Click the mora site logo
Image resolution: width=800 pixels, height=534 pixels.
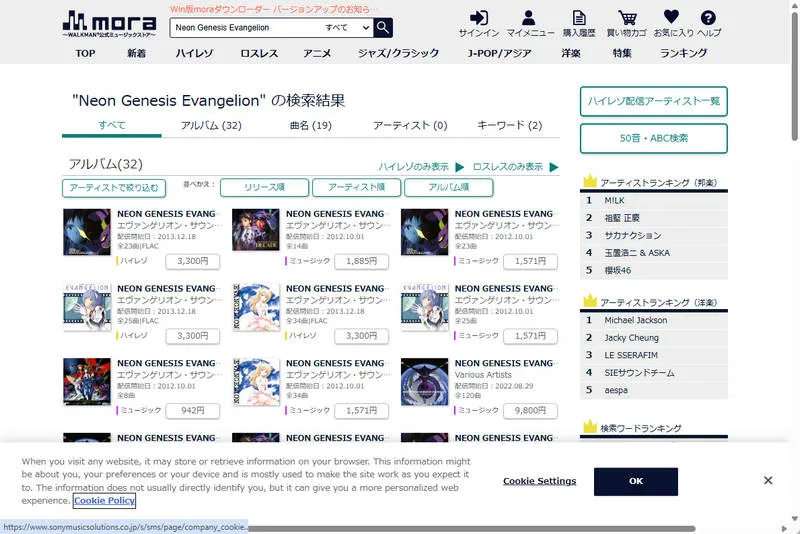point(109,24)
